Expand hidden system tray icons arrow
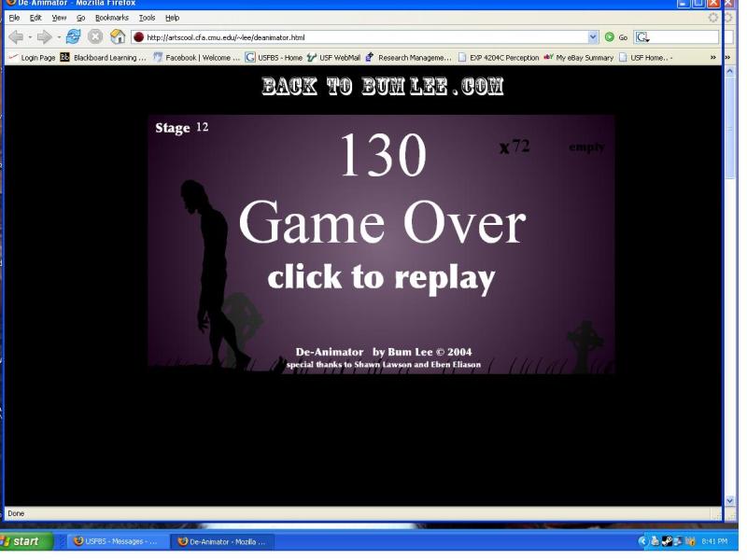This screenshot has width=747, height=560. pyautogui.click(x=642, y=541)
